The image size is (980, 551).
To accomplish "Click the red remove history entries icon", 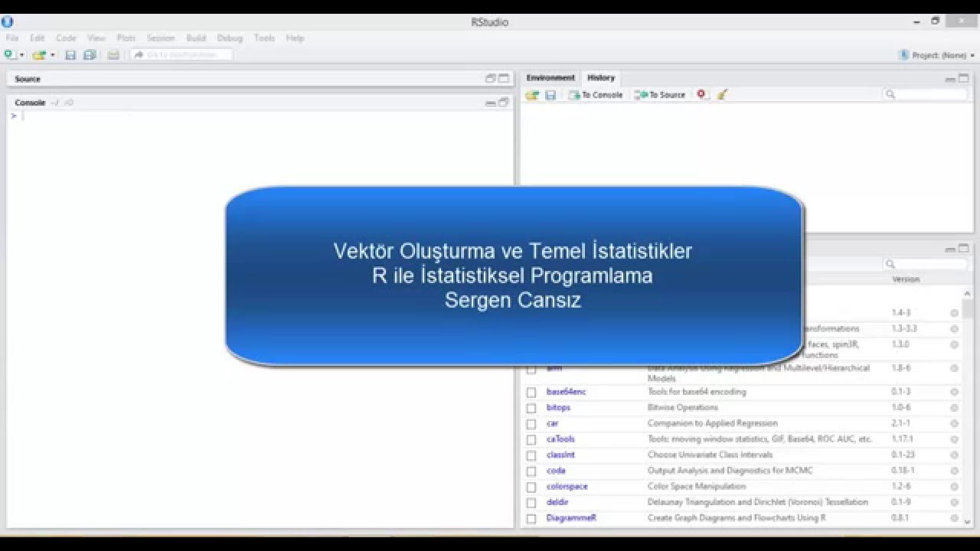I will (701, 94).
